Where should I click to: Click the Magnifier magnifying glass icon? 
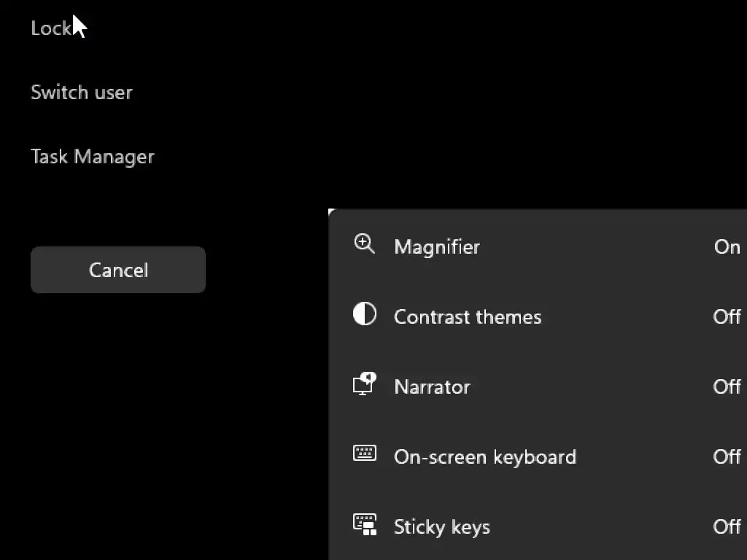coord(364,244)
